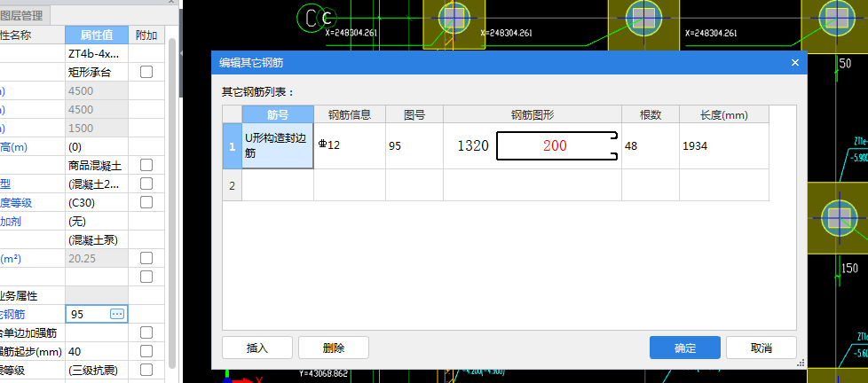Tick the checkbox in the (C30) row
This screenshot has height=383, width=868.
click(146, 202)
